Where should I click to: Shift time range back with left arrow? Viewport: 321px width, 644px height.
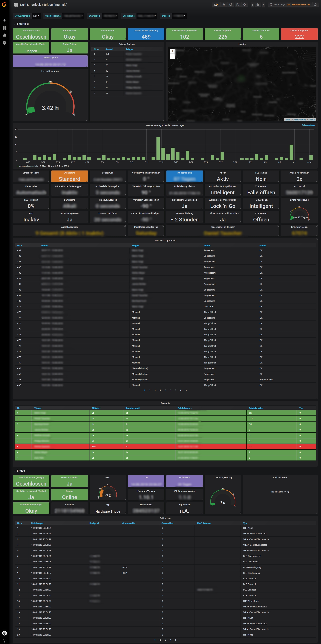click(252, 5)
